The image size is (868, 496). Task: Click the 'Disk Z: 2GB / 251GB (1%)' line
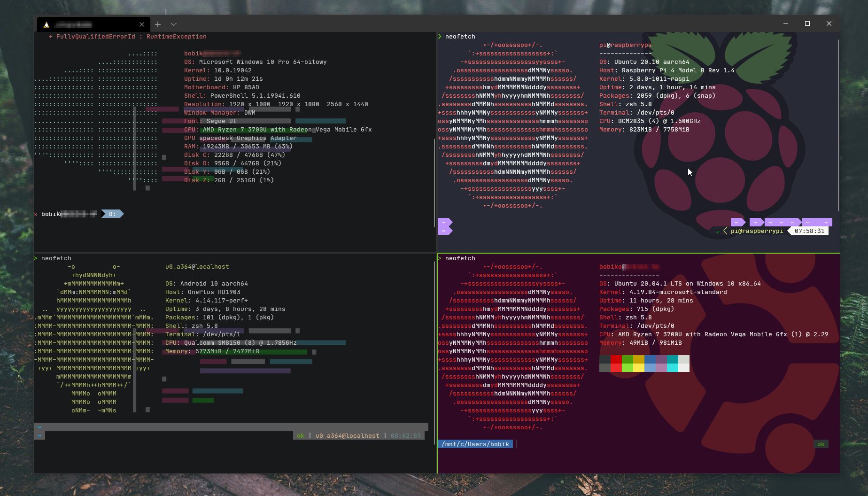(229, 180)
